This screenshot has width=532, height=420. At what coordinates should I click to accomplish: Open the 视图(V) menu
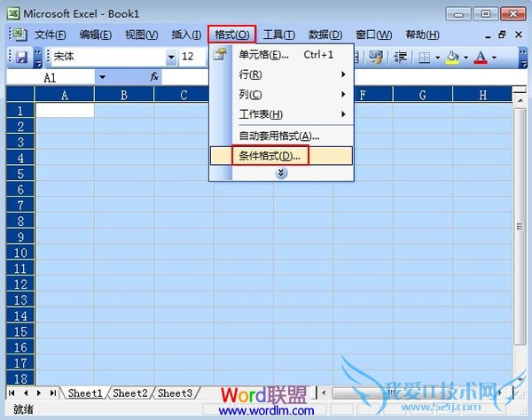click(x=141, y=35)
